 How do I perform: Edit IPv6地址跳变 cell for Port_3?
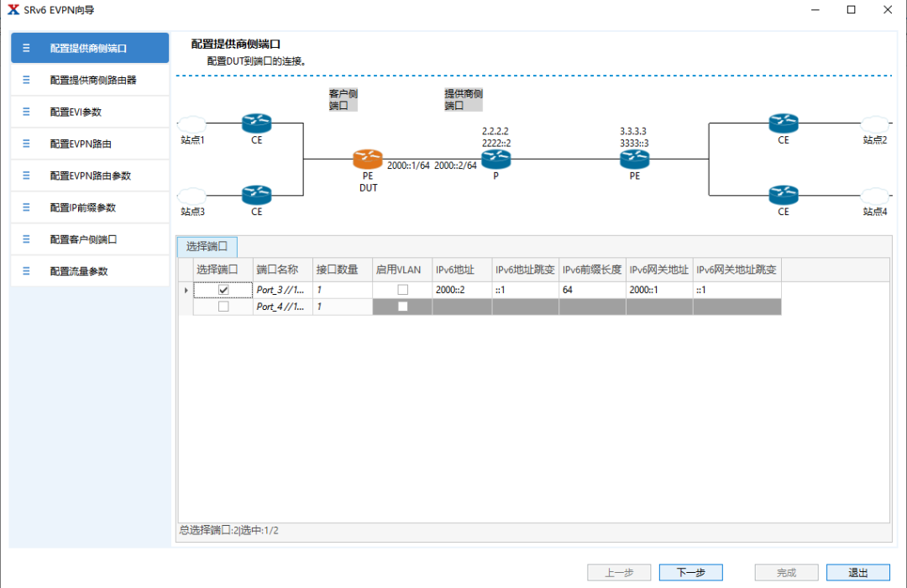click(525, 290)
